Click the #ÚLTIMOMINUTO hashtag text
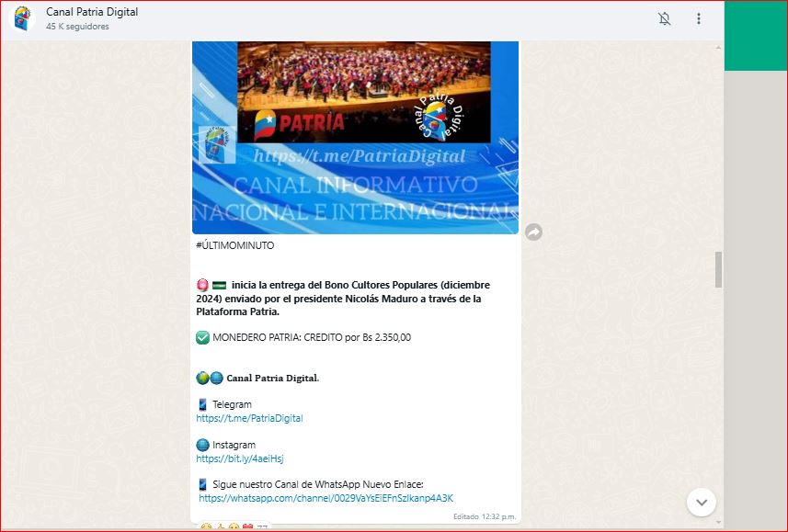 point(235,245)
